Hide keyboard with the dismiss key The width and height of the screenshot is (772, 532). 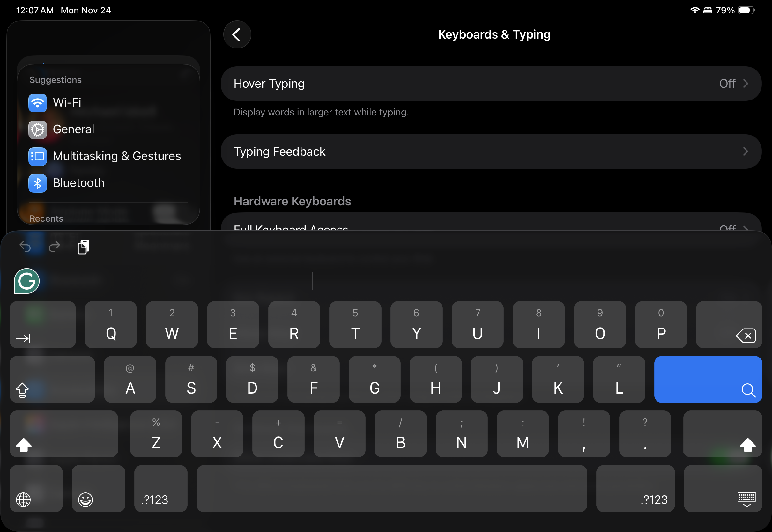click(x=723, y=488)
